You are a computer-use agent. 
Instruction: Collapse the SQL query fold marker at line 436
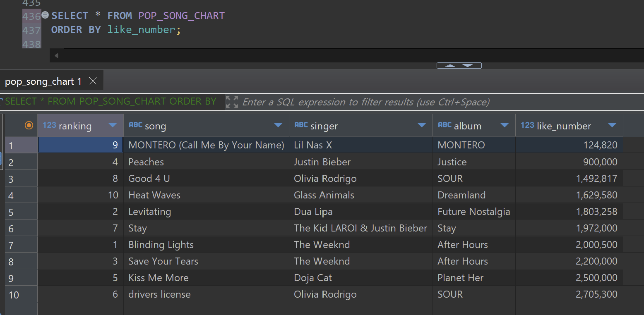[46, 15]
